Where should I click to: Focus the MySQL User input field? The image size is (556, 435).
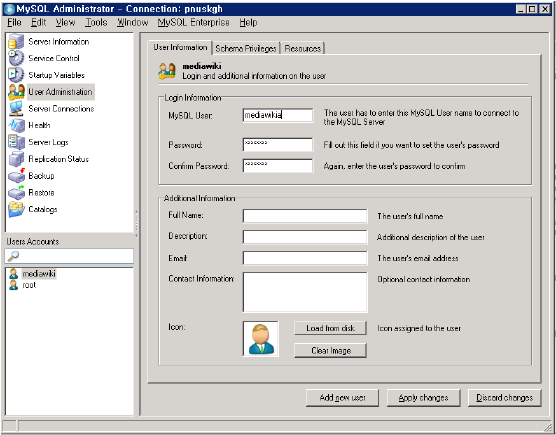[x=278, y=115]
